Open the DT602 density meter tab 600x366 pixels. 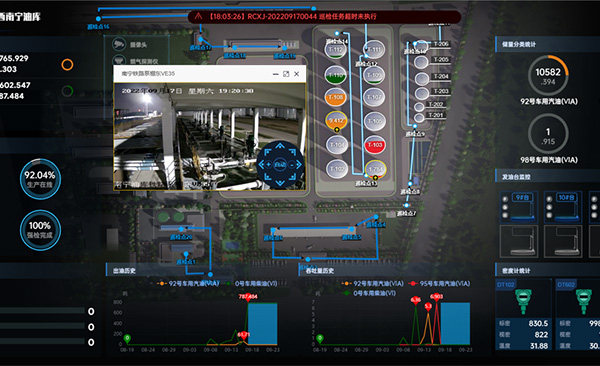(566, 284)
